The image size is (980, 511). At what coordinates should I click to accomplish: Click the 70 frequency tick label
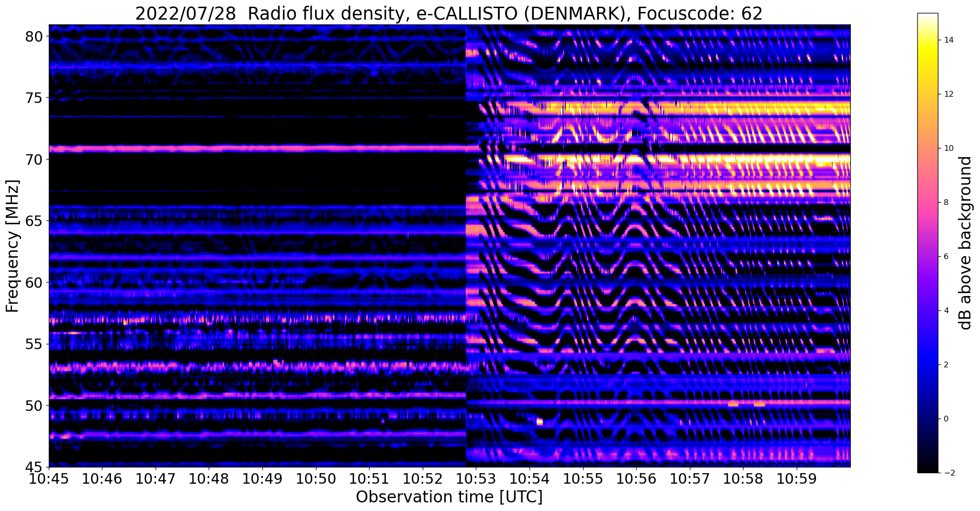coord(34,159)
